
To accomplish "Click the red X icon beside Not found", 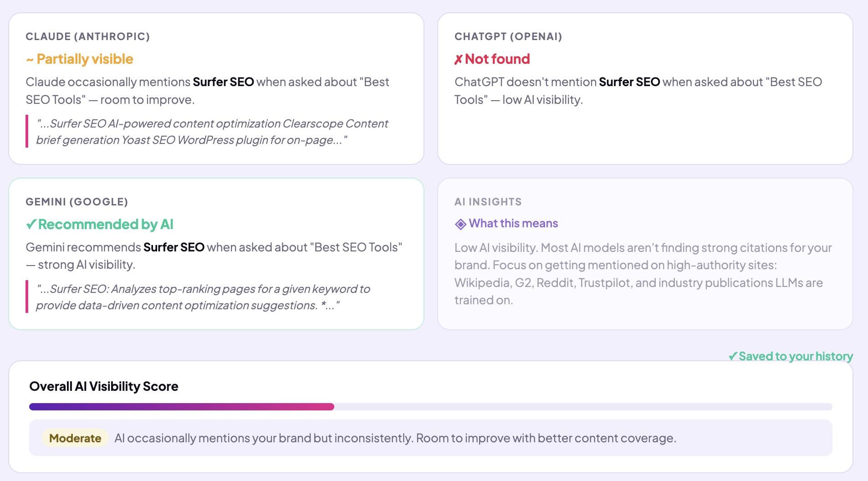I will (459, 59).
